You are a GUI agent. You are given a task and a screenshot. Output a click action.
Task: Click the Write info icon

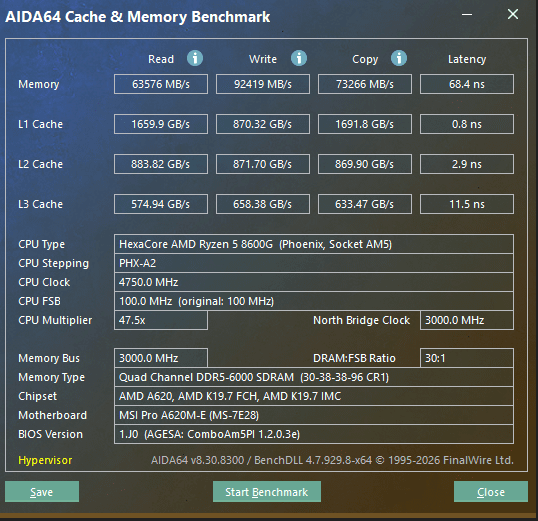(x=299, y=58)
